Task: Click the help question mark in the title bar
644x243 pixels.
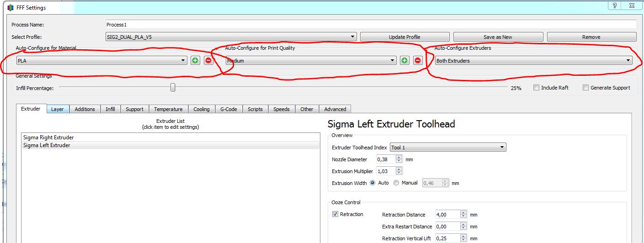Action: pos(615,6)
